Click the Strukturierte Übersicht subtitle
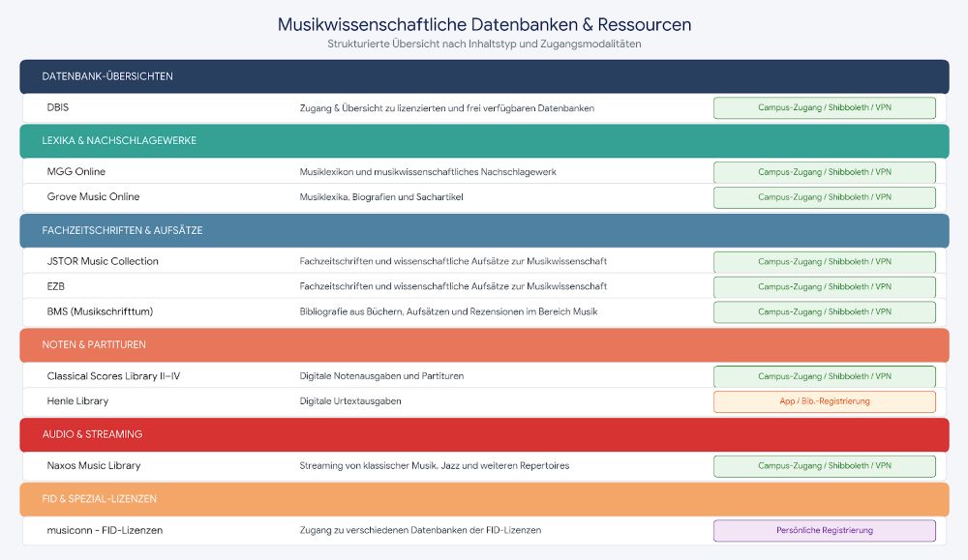The width and height of the screenshot is (968, 560). coord(484,44)
